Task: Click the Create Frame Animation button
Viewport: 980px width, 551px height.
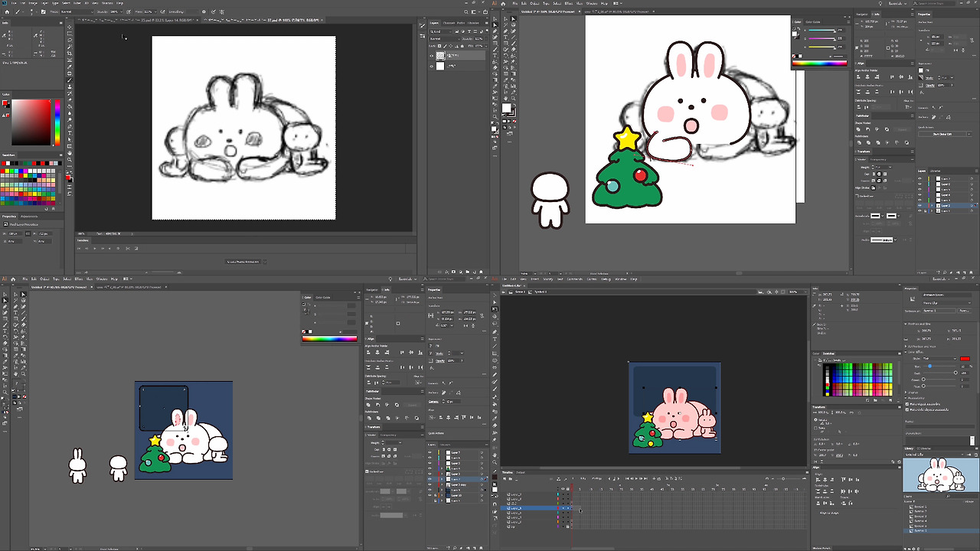Action: pyautogui.click(x=243, y=262)
